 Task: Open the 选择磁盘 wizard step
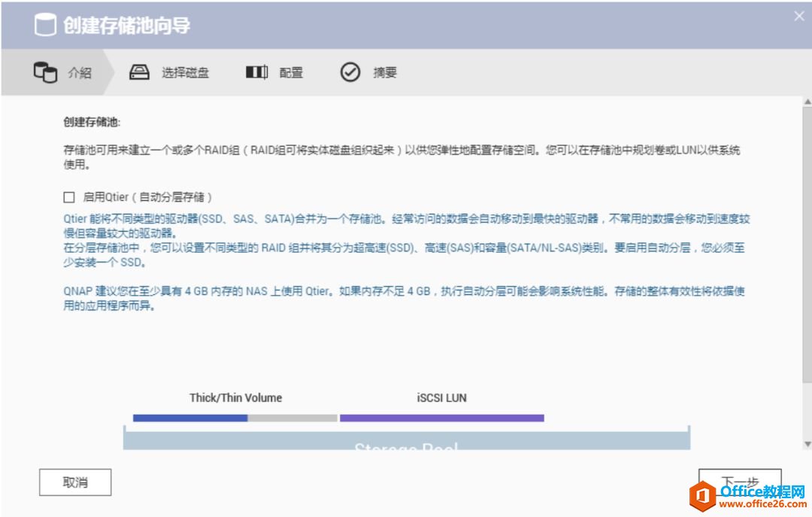click(x=169, y=72)
